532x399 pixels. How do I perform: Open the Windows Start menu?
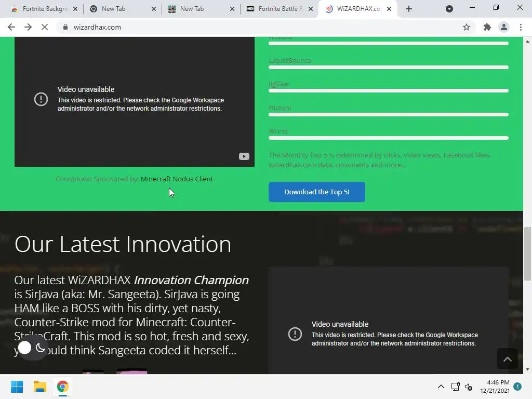[x=17, y=387]
